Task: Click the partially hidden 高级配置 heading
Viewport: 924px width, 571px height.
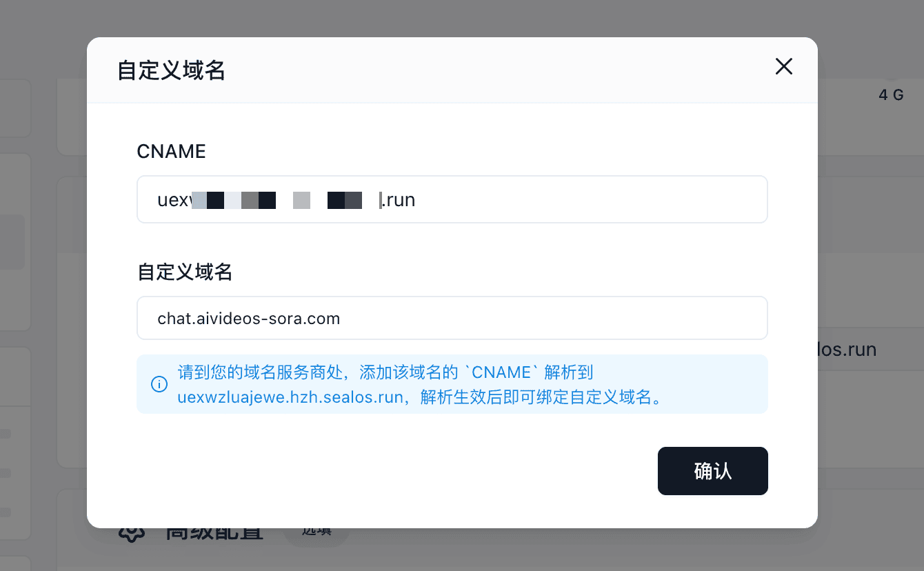Action: pyautogui.click(x=214, y=532)
